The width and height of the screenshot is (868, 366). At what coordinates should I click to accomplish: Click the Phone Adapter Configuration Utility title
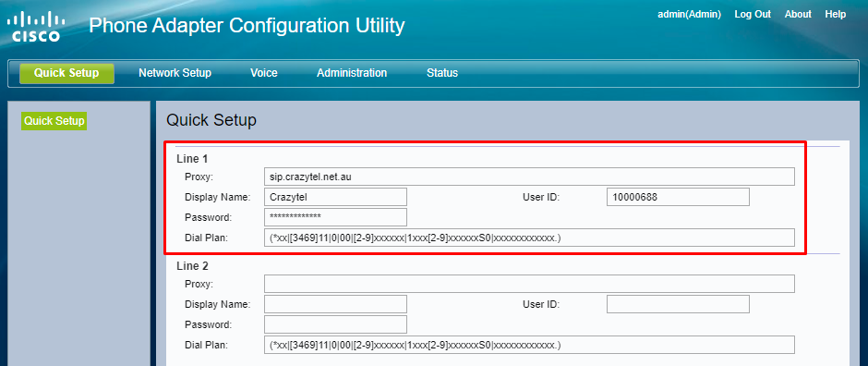coord(247,26)
